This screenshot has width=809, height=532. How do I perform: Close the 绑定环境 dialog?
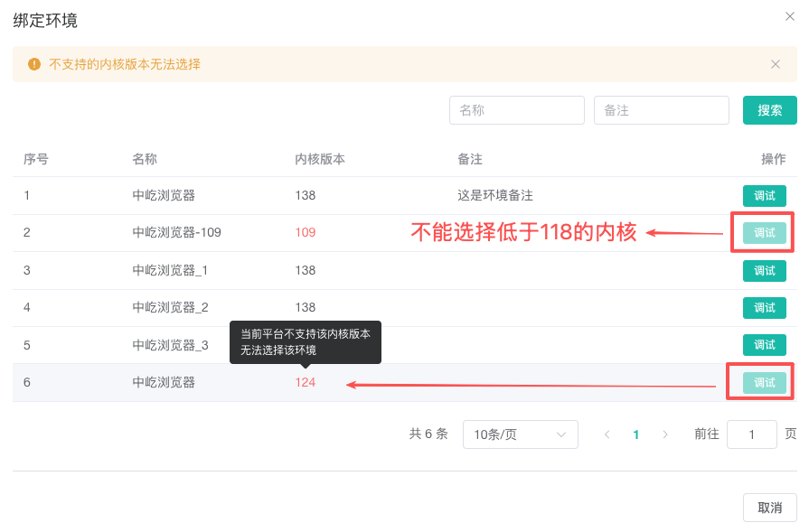tap(789, 16)
